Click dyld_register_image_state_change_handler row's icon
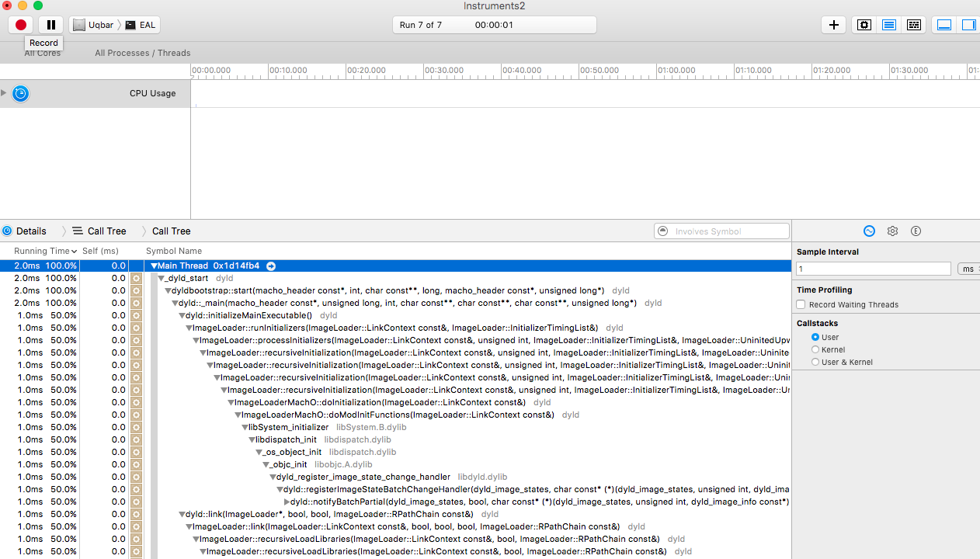The width and height of the screenshot is (980, 559). (x=136, y=477)
